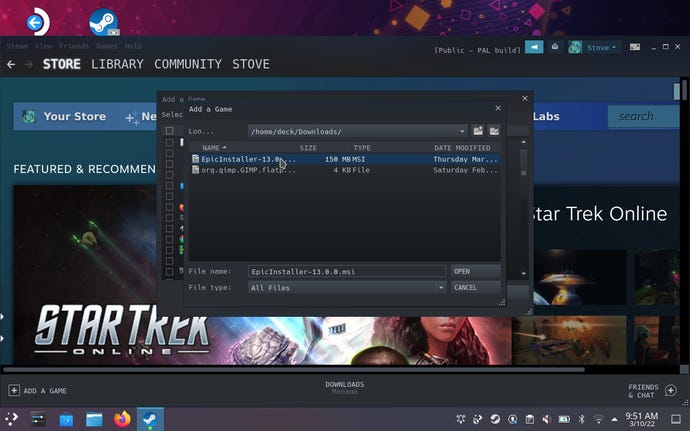The width and height of the screenshot is (690, 431).
Task: Click the Steam icon in taskbar
Action: (x=150, y=419)
